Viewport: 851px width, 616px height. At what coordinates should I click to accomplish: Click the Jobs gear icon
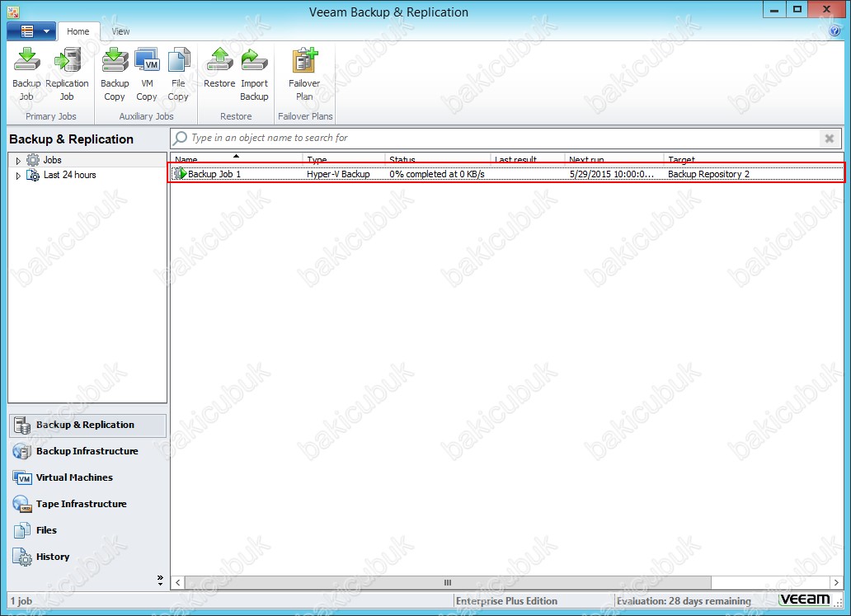tap(33, 160)
